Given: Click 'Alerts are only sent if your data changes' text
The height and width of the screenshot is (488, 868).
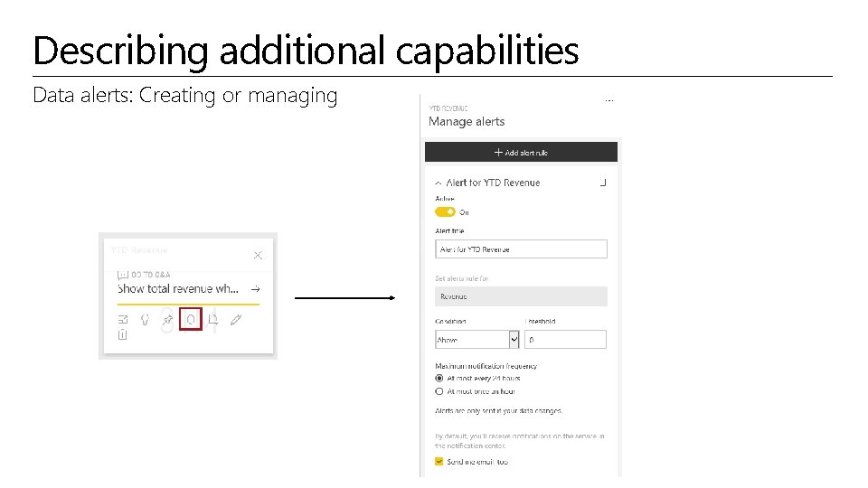Looking at the screenshot, I should tap(499, 410).
